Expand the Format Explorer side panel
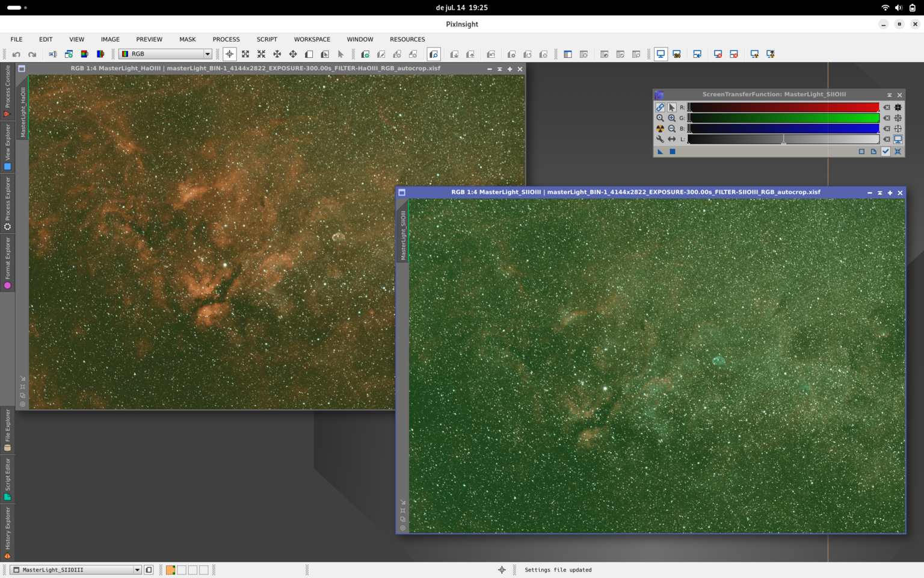Viewport: 924px width, 578px height. tap(7, 263)
